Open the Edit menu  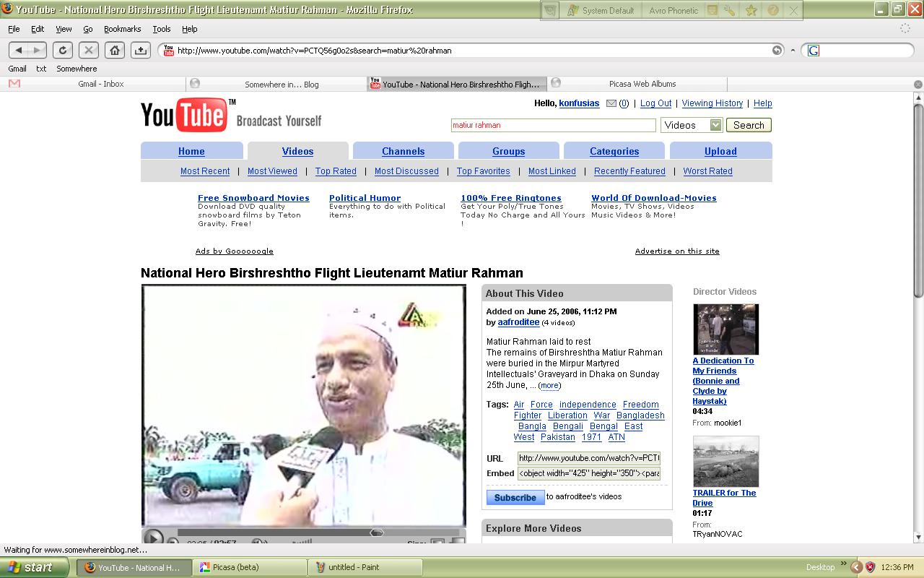38,29
